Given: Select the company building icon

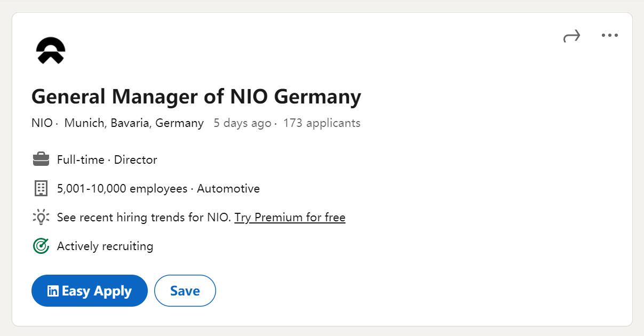Looking at the screenshot, I should 40,188.
